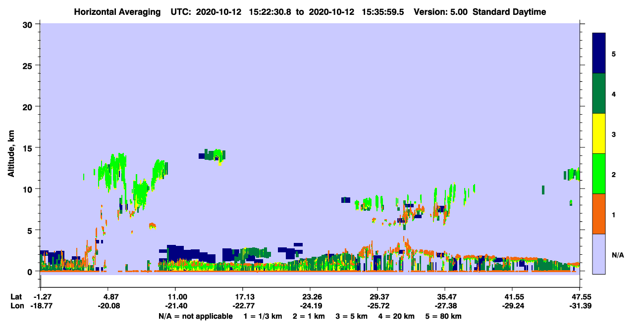This screenshot has width=644, height=330.
Task: Click the colorbar number label 3
Action: click(x=613, y=135)
